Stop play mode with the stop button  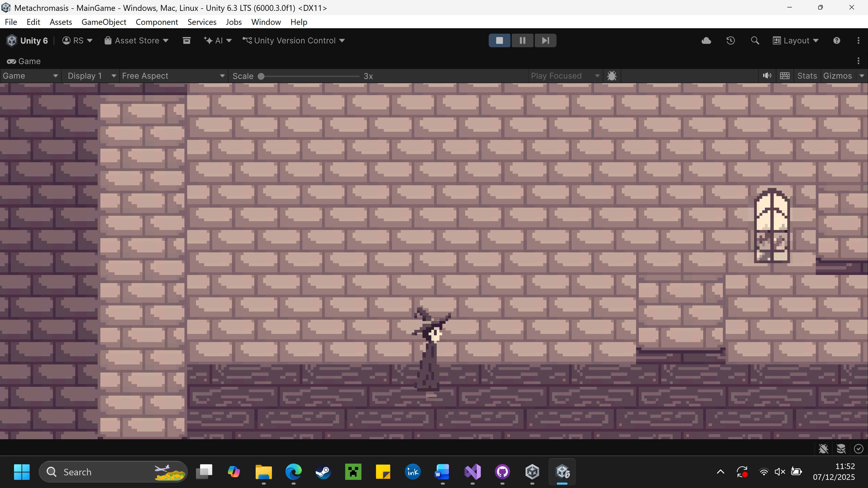pyautogui.click(x=499, y=40)
